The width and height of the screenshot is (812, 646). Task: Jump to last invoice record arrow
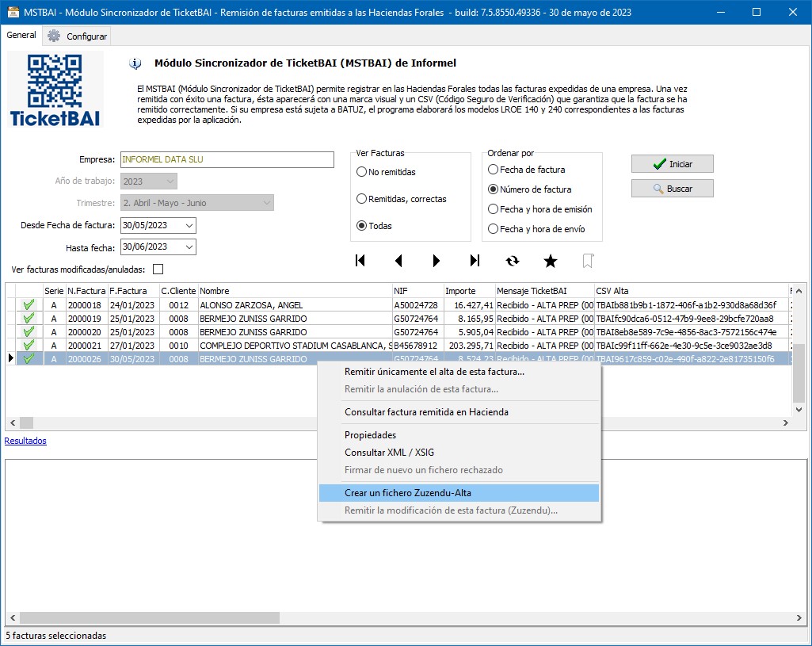pyautogui.click(x=475, y=261)
